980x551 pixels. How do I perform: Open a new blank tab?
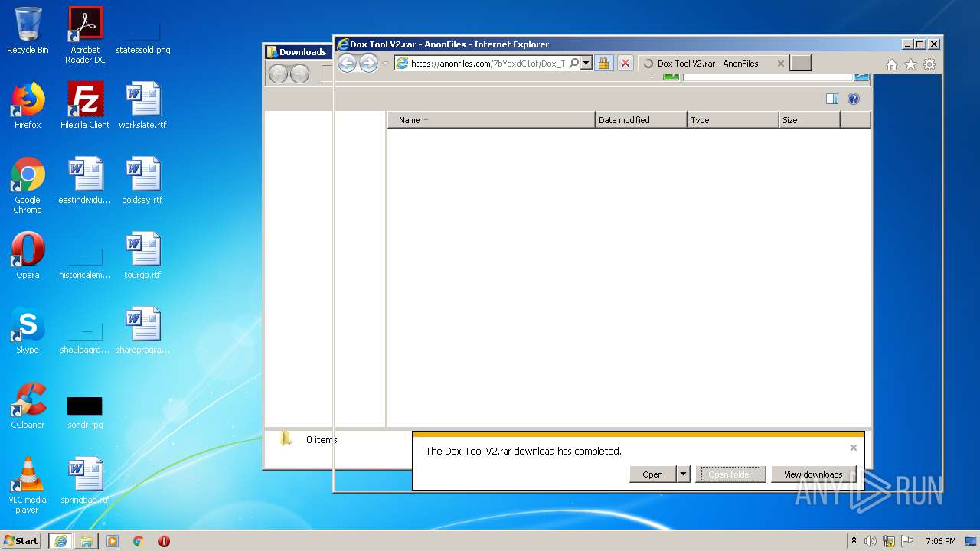pyautogui.click(x=800, y=64)
